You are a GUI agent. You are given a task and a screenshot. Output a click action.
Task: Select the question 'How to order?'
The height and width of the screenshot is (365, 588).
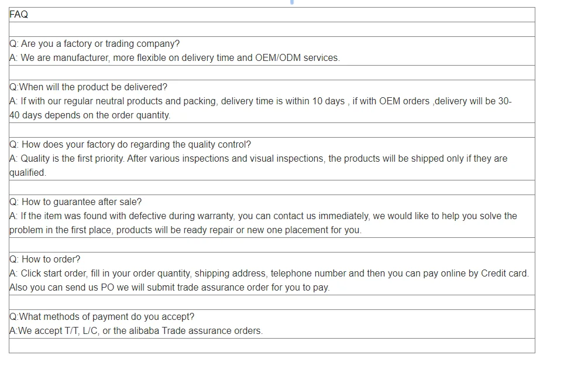click(44, 260)
